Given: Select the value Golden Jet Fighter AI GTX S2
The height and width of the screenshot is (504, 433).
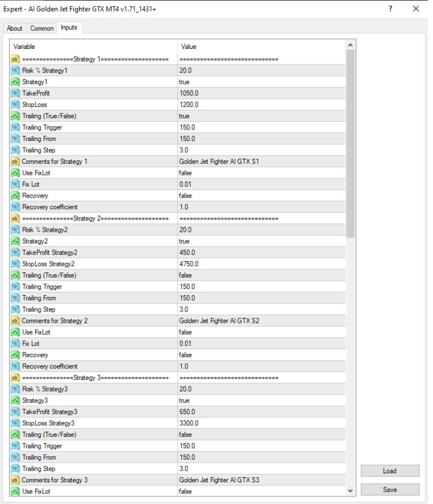Looking at the screenshot, I should 219,321.
